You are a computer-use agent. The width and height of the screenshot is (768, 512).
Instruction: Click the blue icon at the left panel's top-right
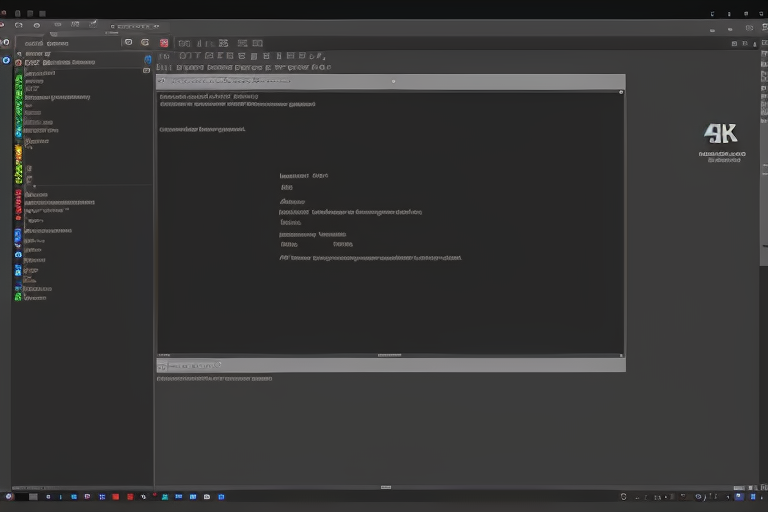pyautogui.click(x=147, y=60)
